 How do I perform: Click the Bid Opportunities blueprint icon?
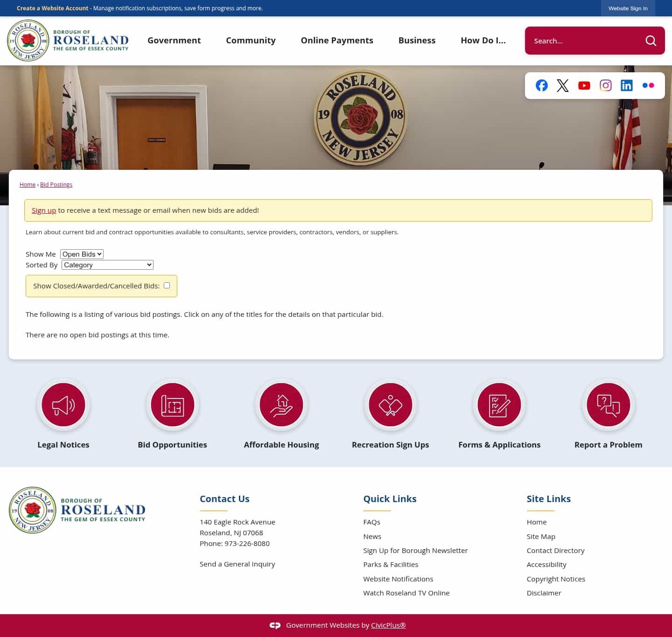pos(173,405)
